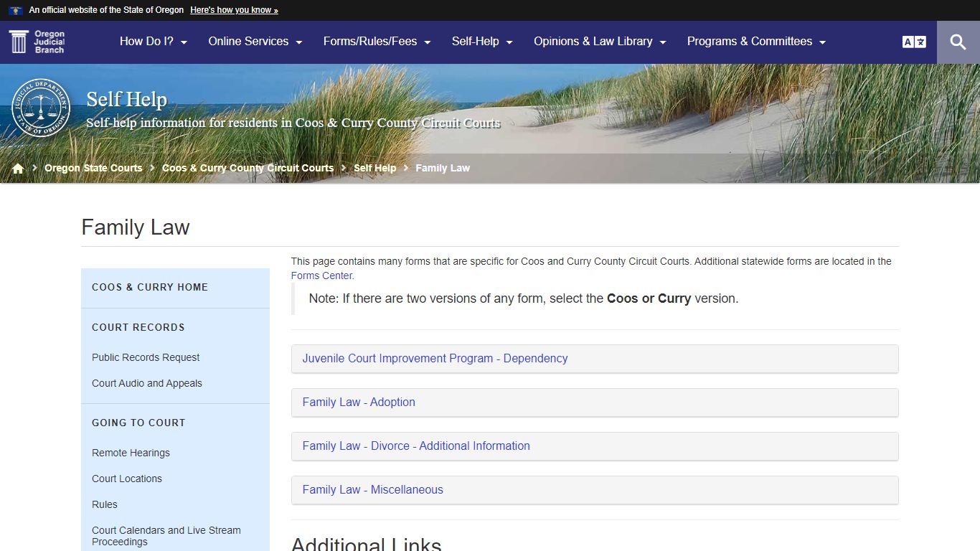The image size is (980, 551).
Task: Open the Online Services menu
Action: [255, 42]
